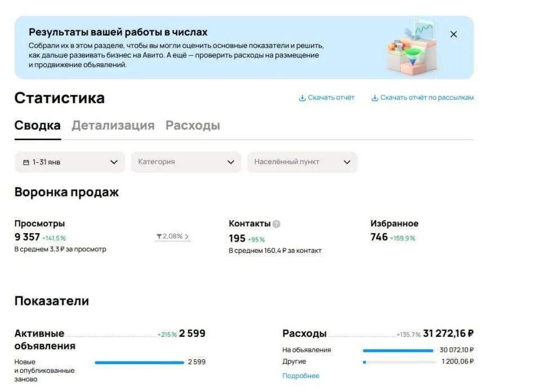Image resolution: width=556 pixels, height=392 pixels.
Task: Click the Новые и опубликованные заново bar
Action: (x=139, y=363)
